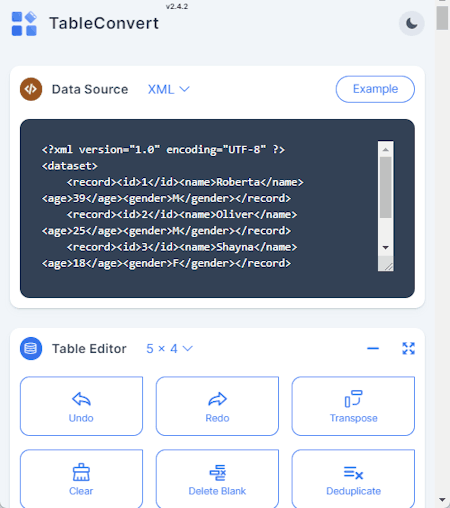
Task: Transpose the table rows and columns
Action: 353,406
